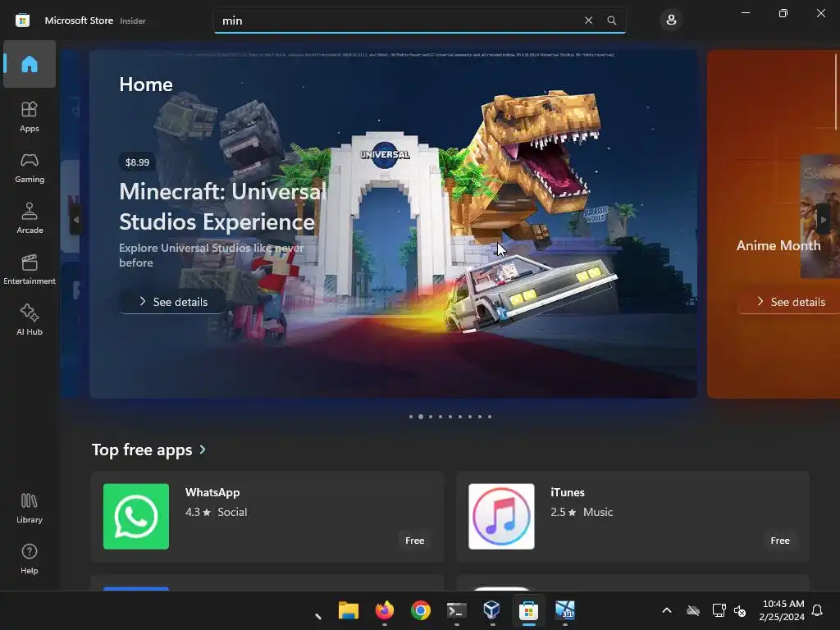Click the Free label on WhatsApp
Image resolution: width=840 pixels, height=630 pixels.
pos(414,541)
